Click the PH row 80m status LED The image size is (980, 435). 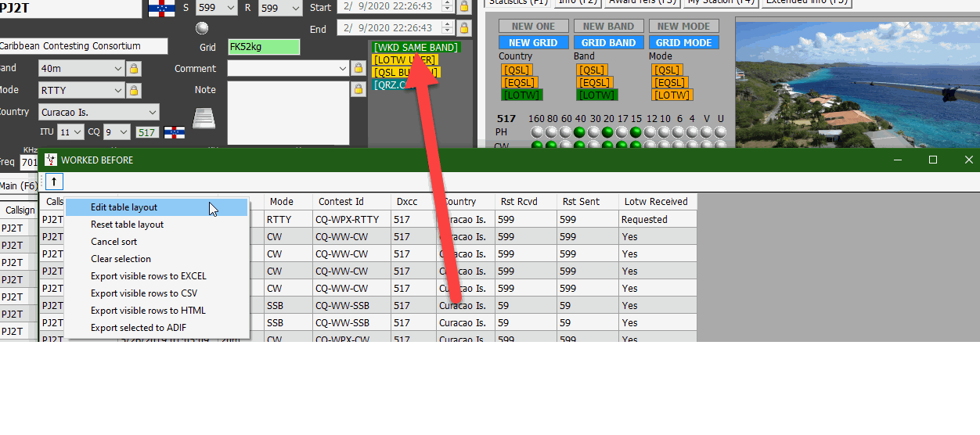pyautogui.click(x=551, y=132)
